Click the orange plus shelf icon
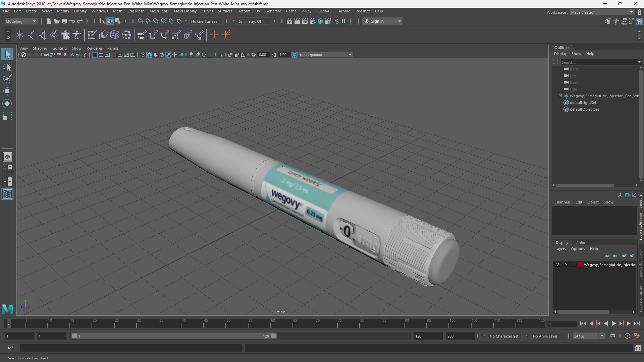Screen dimensions: 644x362 point(214,35)
